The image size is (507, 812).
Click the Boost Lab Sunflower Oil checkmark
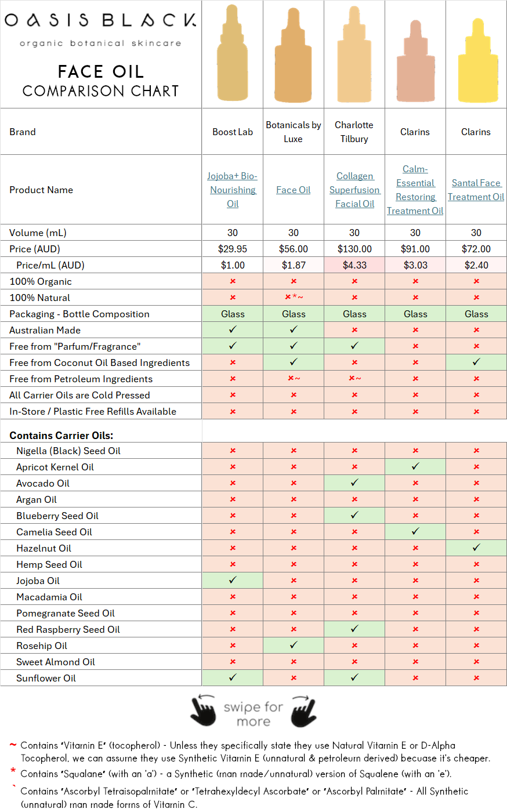click(x=233, y=678)
